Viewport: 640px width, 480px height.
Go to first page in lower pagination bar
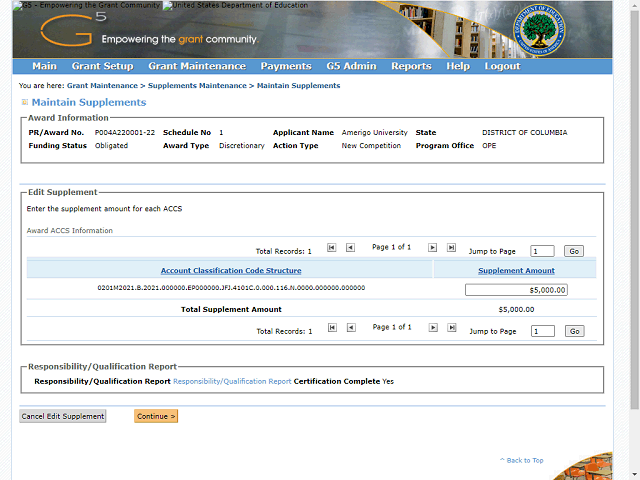tap(332, 327)
